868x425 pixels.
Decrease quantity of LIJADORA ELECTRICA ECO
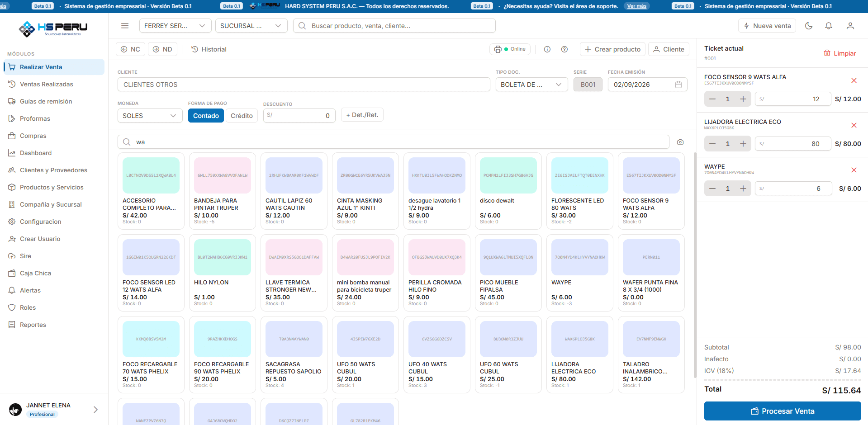712,144
